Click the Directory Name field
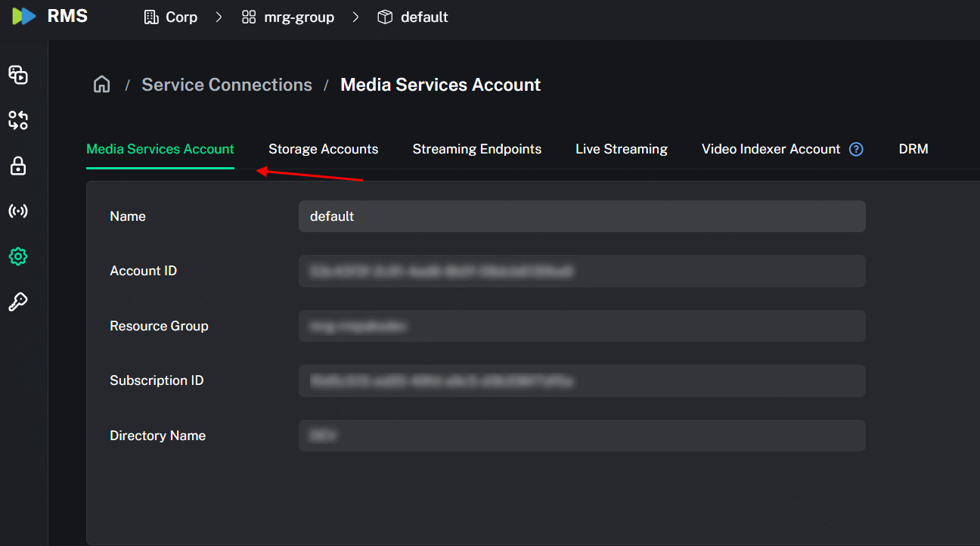This screenshot has height=546, width=980. pos(582,436)
